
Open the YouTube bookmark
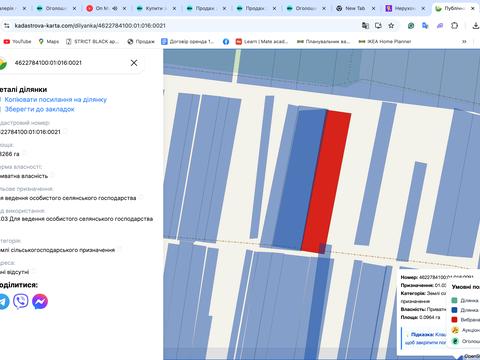[x=17, y=42]
